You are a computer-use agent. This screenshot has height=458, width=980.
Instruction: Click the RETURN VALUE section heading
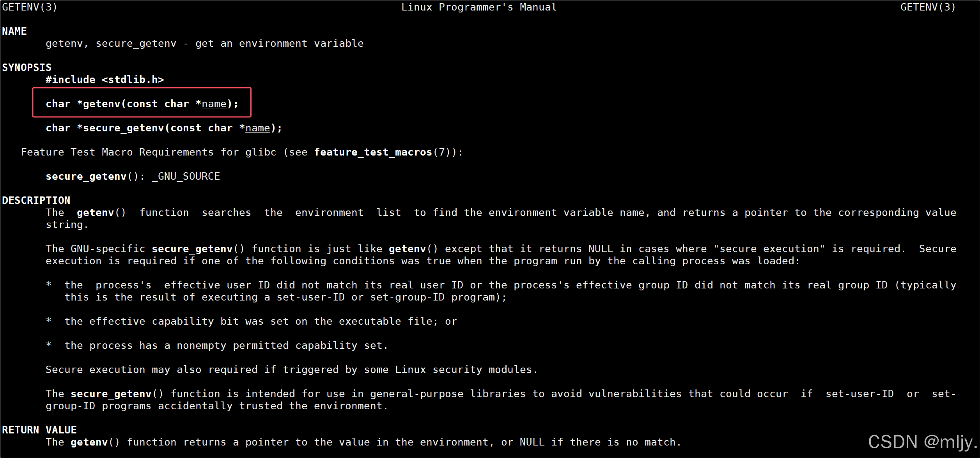(39, 430)
